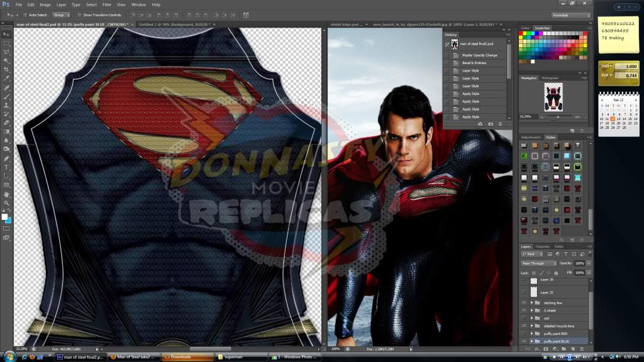
Task: Create a new layer in Layers panel
Action: point(572,349)
